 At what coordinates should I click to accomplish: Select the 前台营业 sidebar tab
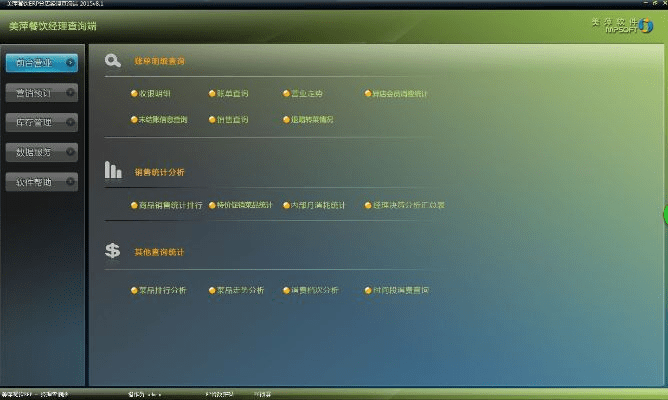coord(36,62)
